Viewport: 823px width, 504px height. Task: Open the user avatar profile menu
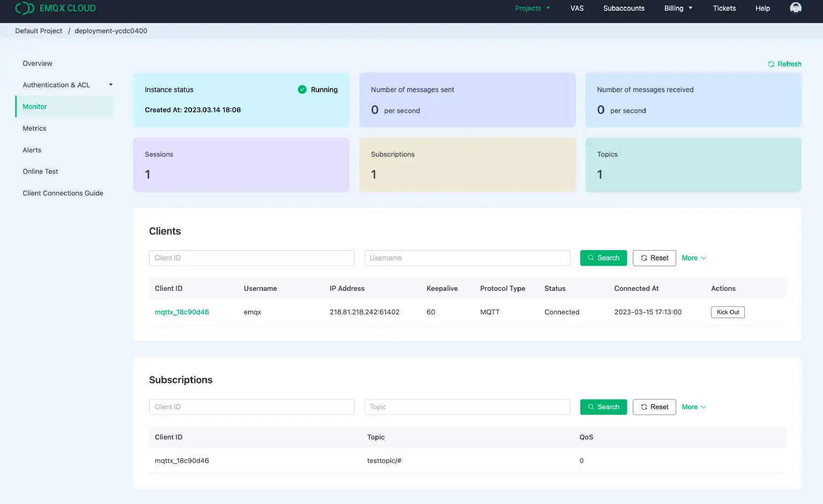pos(796,8)
